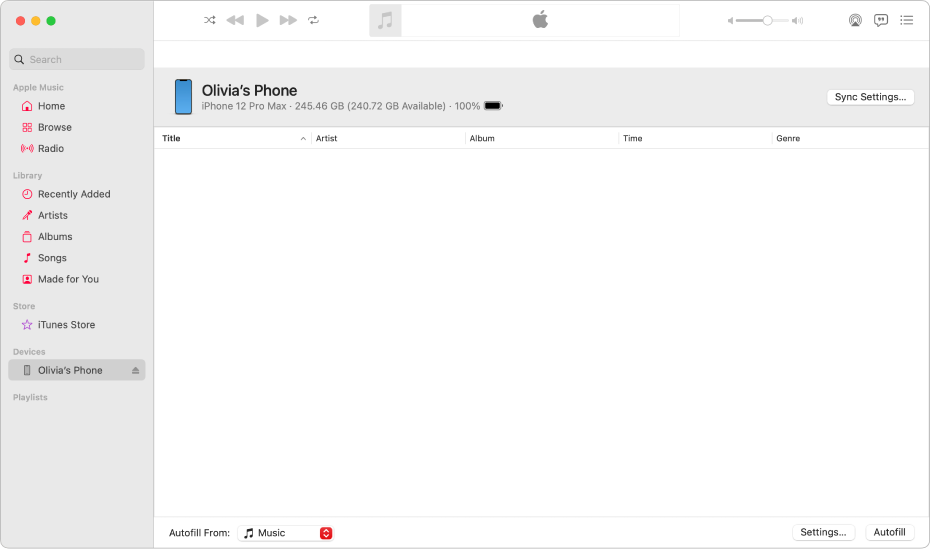Screen dimensions: 932x552
Task: Skip back to previous track
Action: coord(235,20)
